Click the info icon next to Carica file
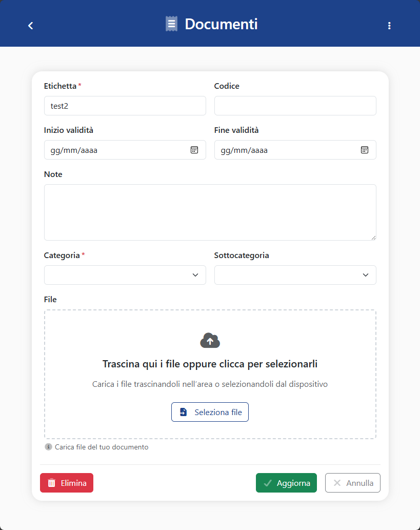Image resolution: width=420 pixels, height=530 pixels. click(x=48, y=447)
